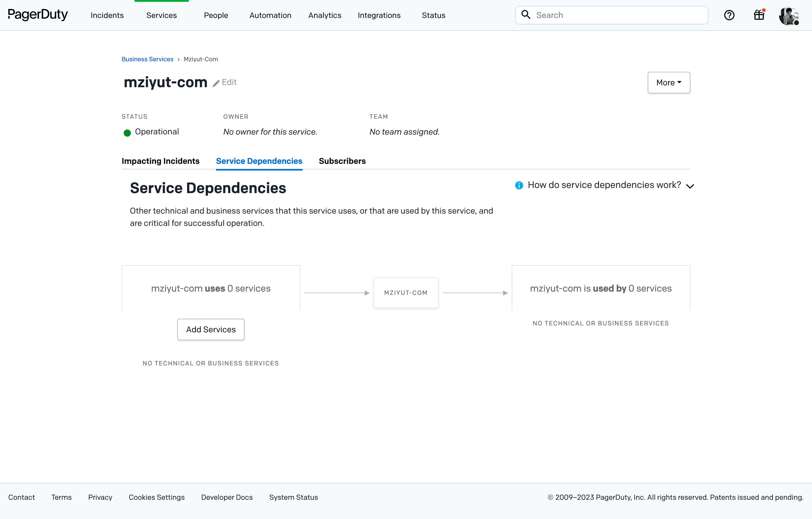Open System Status footer link
This screenshot has height=519, width=812.
coord(293,497)
